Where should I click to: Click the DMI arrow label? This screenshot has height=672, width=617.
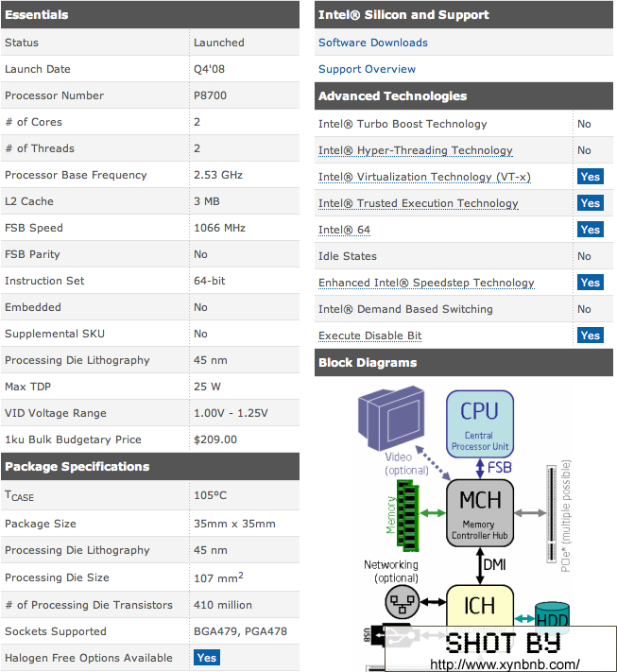pos(494,565)
